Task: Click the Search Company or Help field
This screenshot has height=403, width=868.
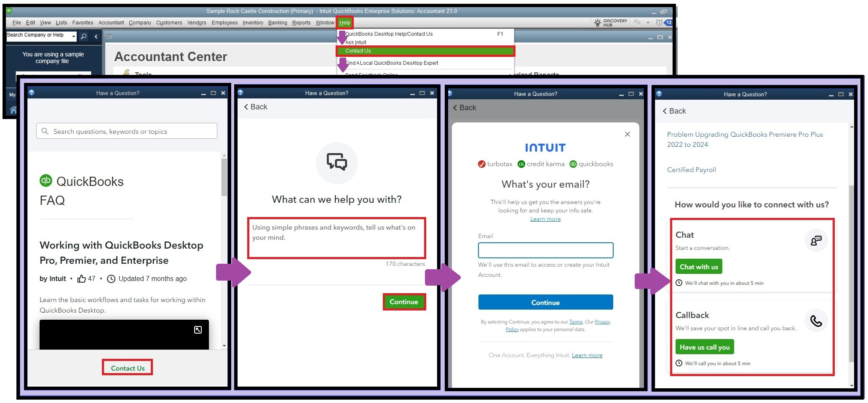Action: coord(38,35)
